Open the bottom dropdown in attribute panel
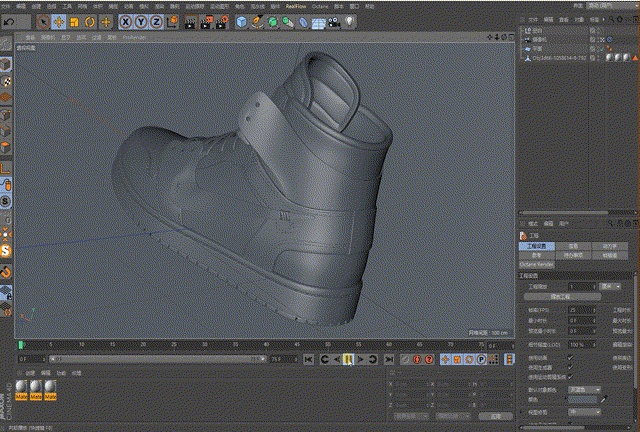This screenshot has height=432, width=640. pyautogui.click(x=584, y=412)
